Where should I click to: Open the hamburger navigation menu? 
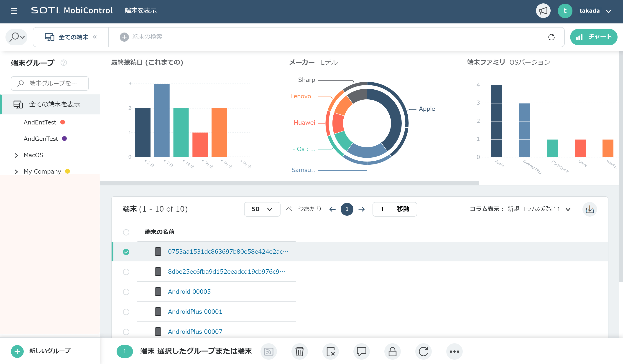tap(14, 11)
